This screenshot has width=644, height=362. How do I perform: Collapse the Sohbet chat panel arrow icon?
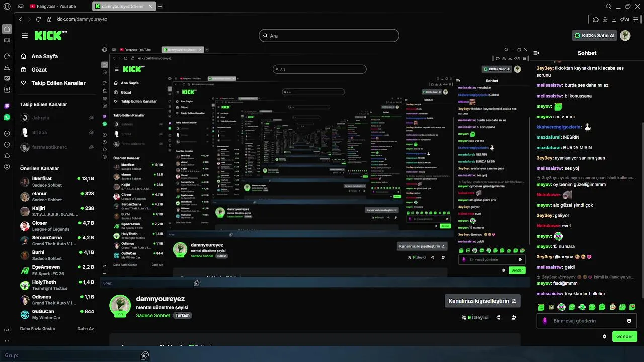click(536, 53)
